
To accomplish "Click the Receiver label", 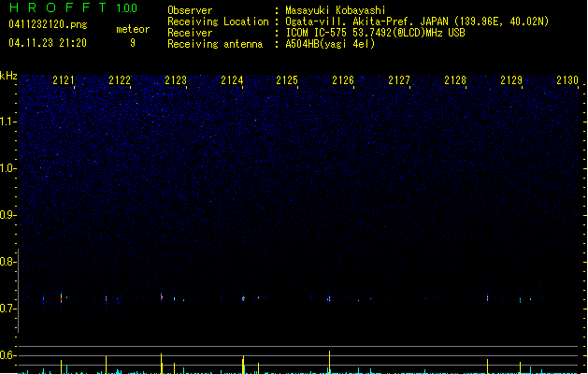I will 190,33.
